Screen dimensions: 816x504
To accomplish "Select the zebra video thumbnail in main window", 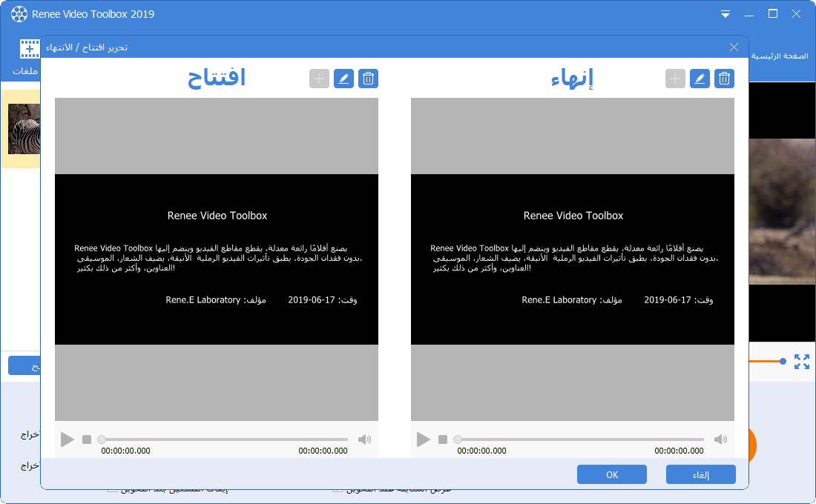I will pos(24,128).
